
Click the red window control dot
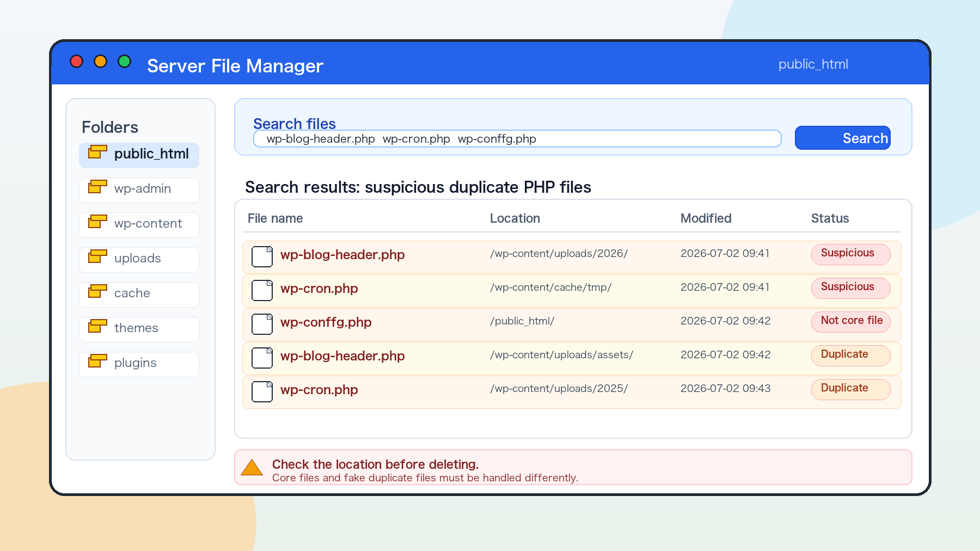77,61
